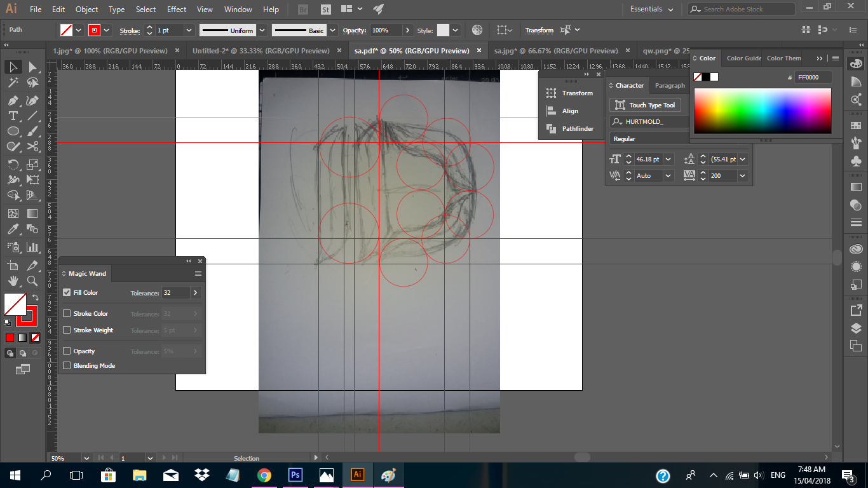Viewport: 868px width, 488px height.
Task: Check the Blending Mode option
Action: pos(67,366)
